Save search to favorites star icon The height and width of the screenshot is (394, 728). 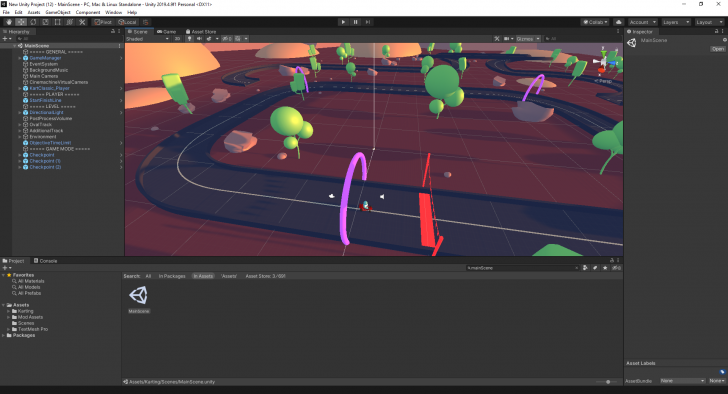605,268
